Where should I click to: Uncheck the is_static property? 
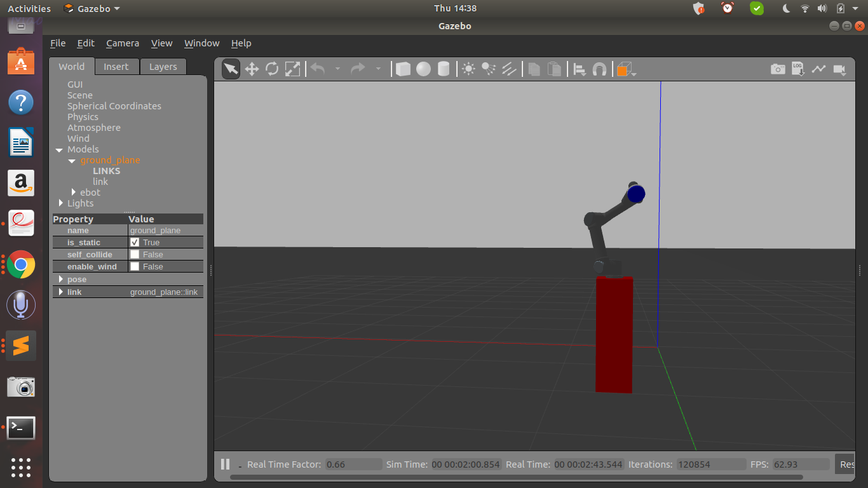(134, 242)
